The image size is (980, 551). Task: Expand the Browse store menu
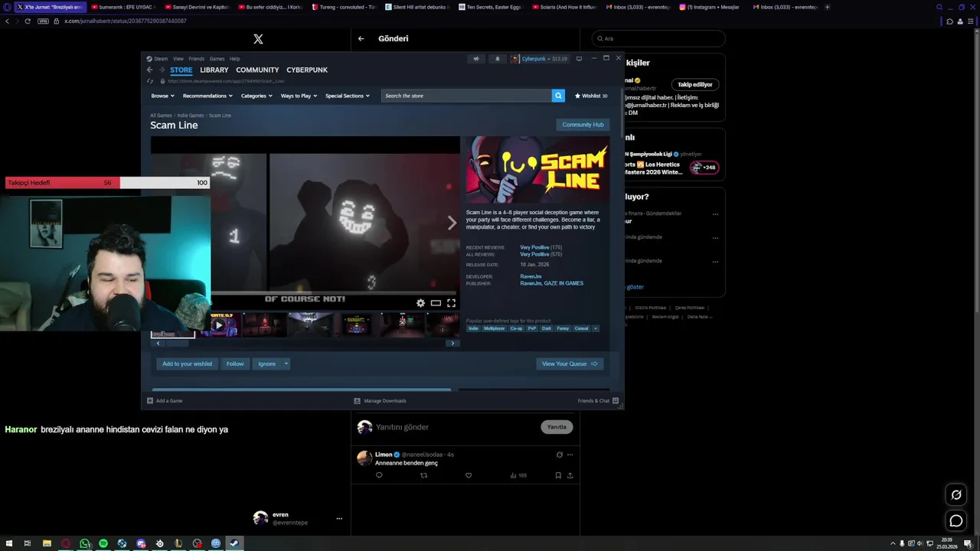click(x=162, y=96)
